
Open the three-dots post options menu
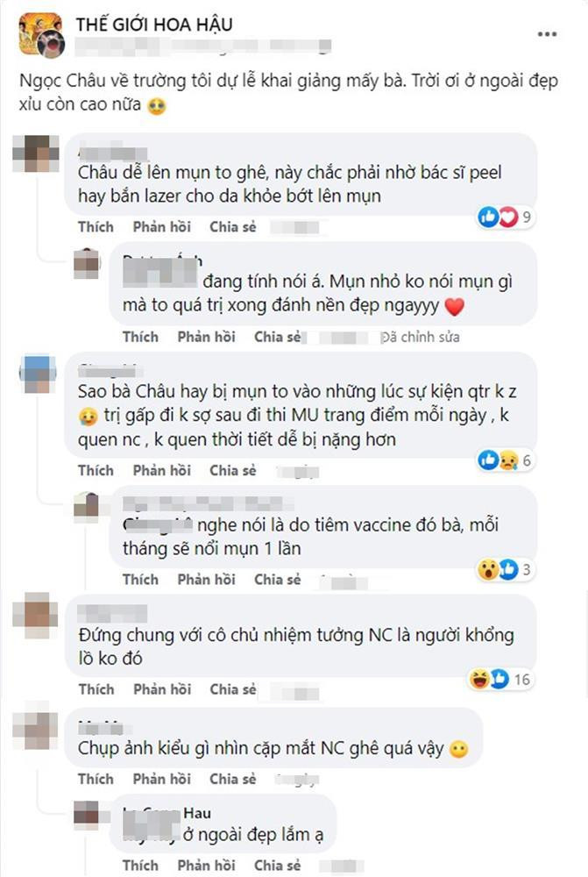547,34
